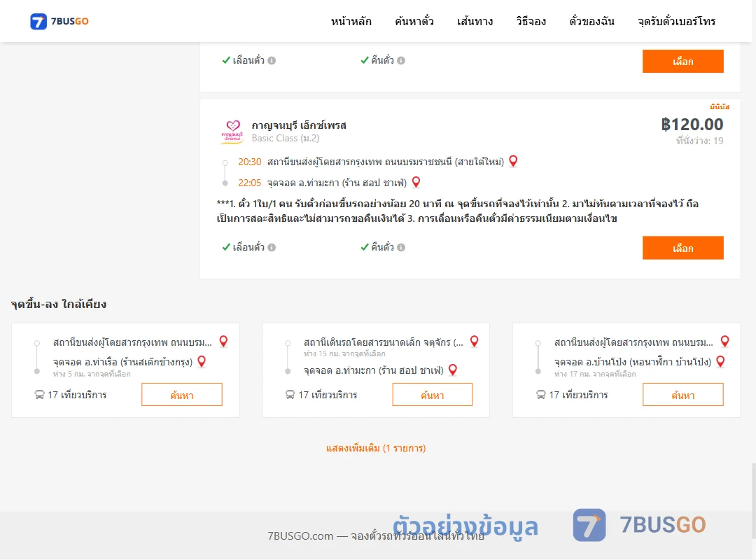Screen dimensions: 756x560
Task: Click bus icon in ท่าเรือ card
Action: pyautogui.click(x=39, y=395)
